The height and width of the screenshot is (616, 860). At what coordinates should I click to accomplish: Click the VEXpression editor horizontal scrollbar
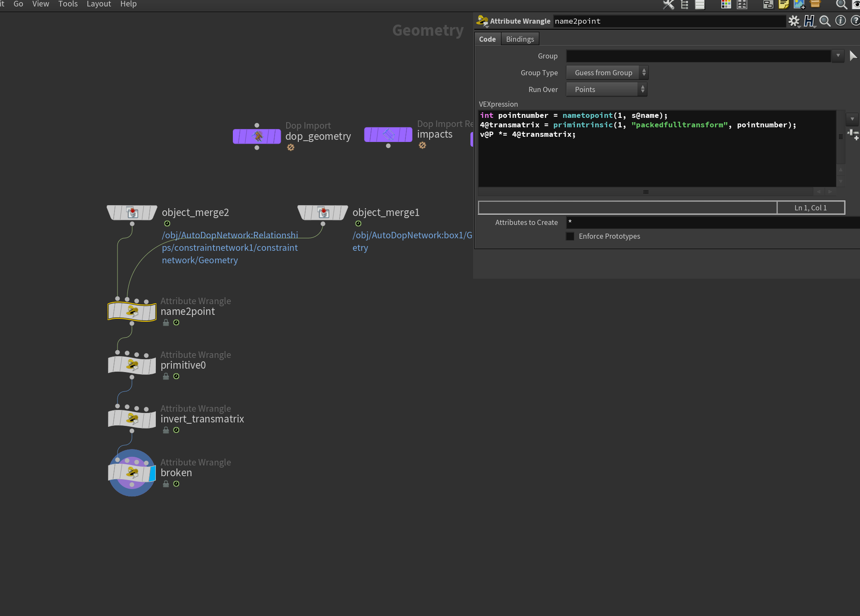tap(645, 192)
